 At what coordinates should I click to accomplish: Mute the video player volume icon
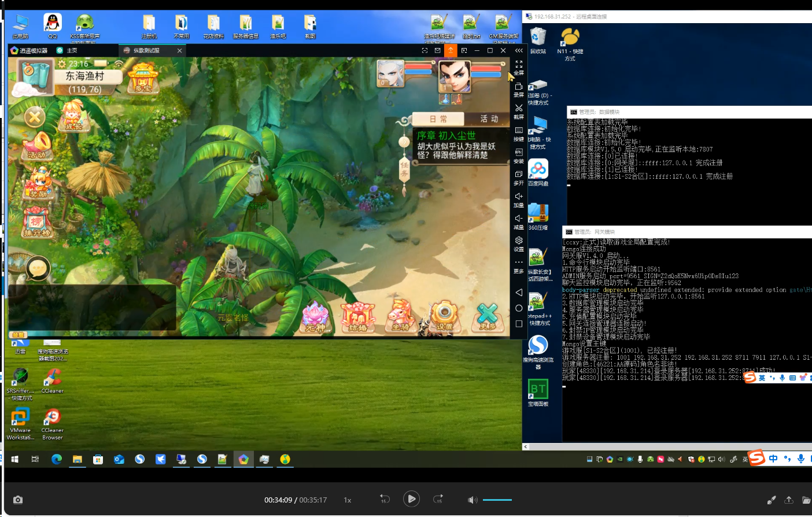473,500
